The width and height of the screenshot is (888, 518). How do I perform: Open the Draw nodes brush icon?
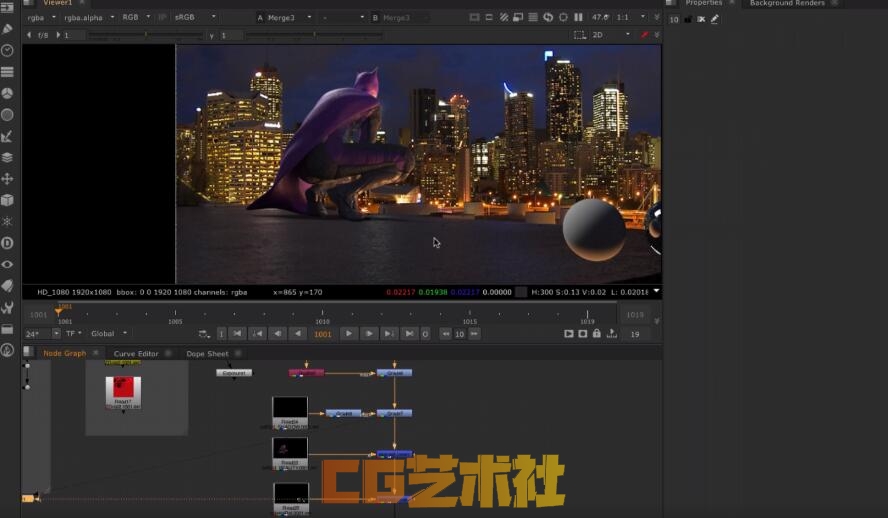coord(7,28)
